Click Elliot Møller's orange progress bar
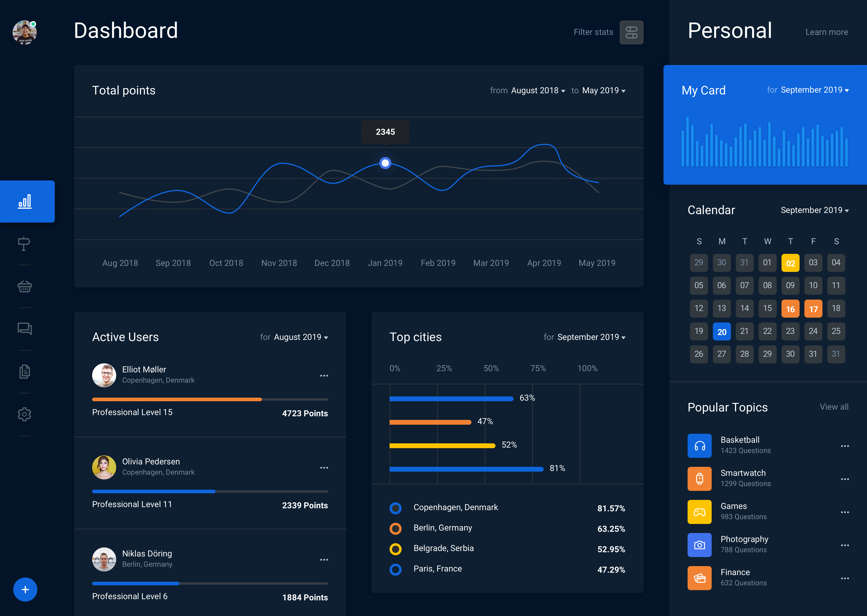 click(177, 399)
